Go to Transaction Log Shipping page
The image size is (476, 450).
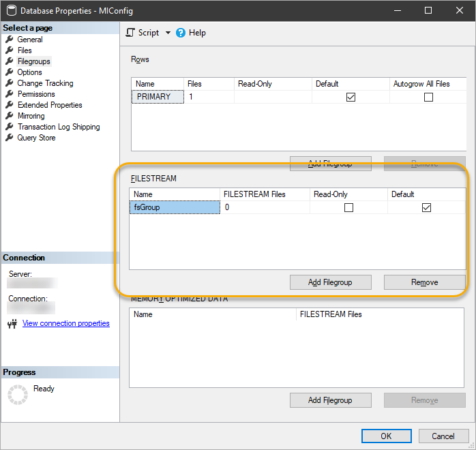click(x=59, y=127)
